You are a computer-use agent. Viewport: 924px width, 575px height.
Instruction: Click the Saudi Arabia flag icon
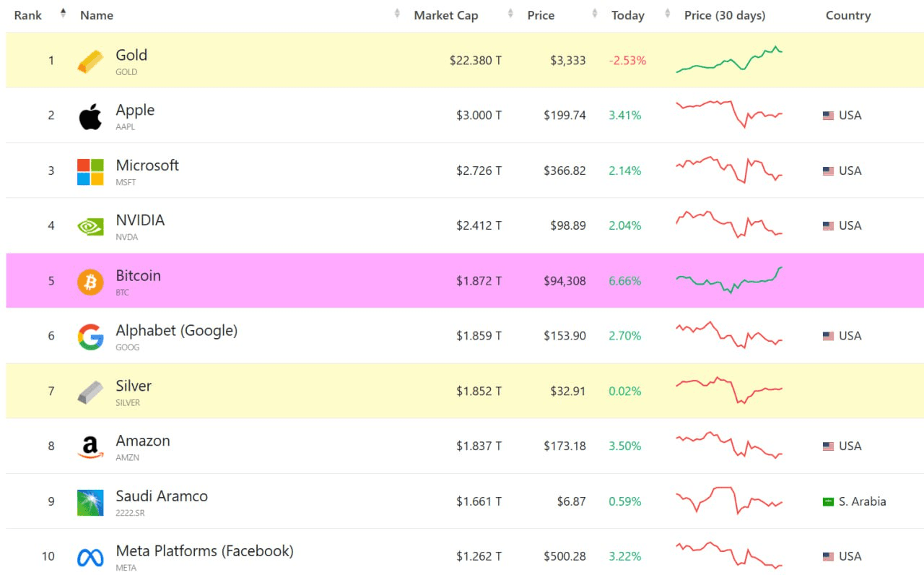click(x=828, y=501)
